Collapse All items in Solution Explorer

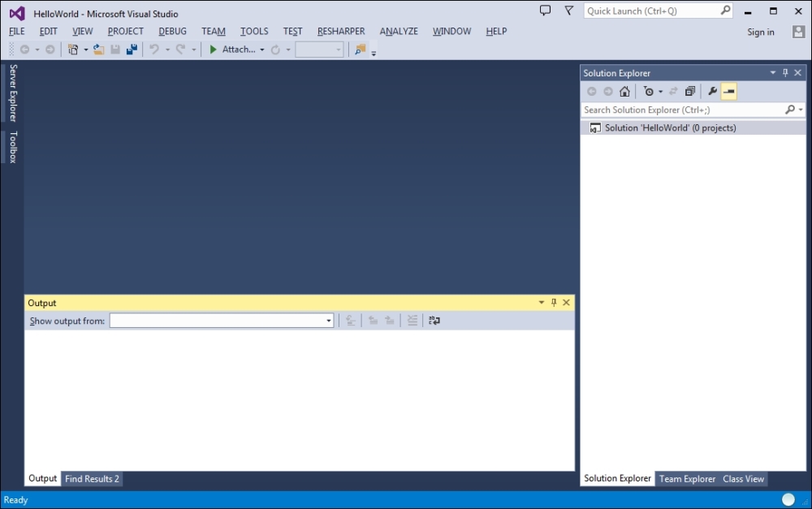(691, 91)
